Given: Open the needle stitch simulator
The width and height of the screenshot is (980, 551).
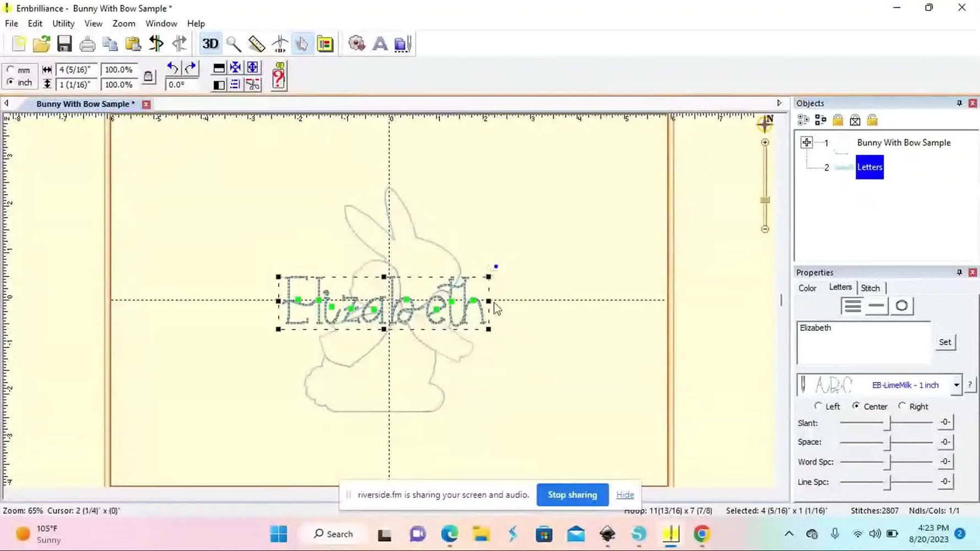Looking at the screenshot, I should coord(280,44).
